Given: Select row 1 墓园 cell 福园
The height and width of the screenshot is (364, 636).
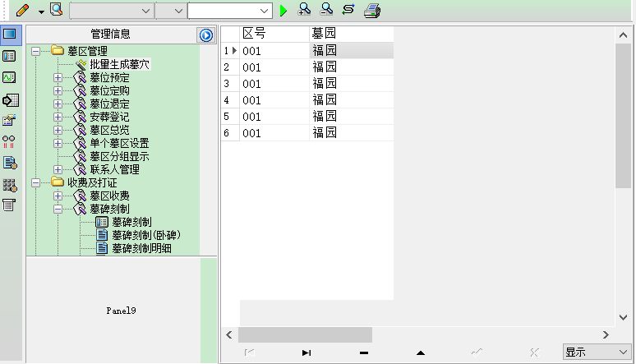Looking at the screenshot, I should point(351,50).
